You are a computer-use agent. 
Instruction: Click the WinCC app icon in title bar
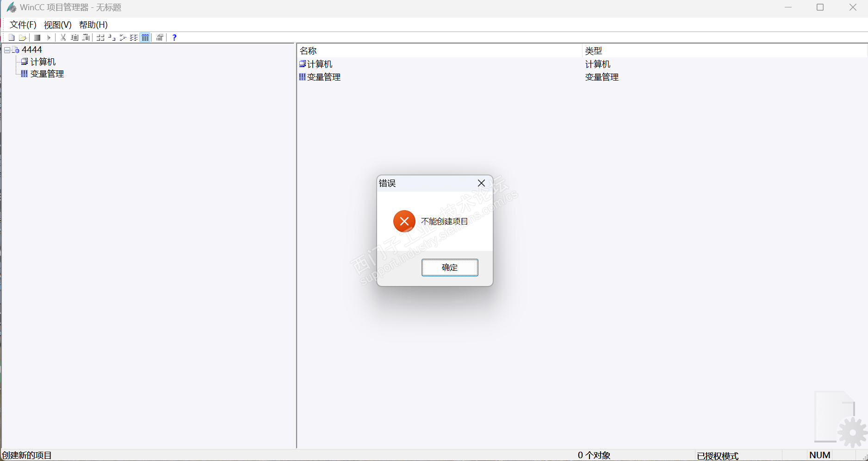[x=12, y=7]
